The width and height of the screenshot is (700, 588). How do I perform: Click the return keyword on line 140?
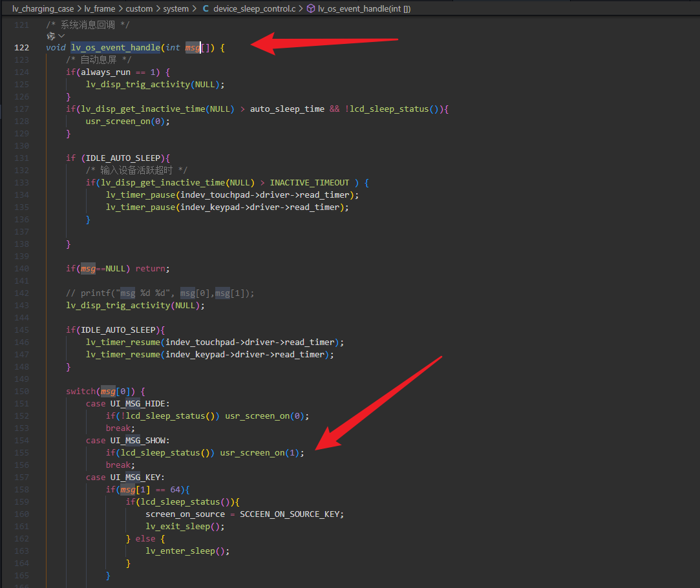[x=151, y=269]
